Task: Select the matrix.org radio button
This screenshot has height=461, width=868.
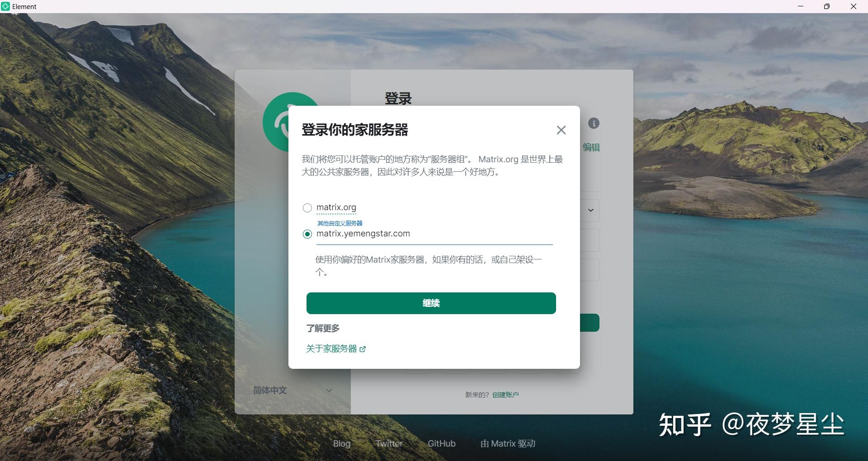Action: point(307,208)
